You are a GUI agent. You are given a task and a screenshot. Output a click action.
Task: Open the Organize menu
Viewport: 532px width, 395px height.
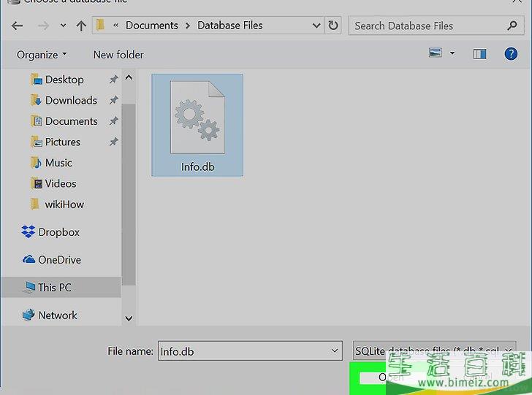(x=41, y=55)
